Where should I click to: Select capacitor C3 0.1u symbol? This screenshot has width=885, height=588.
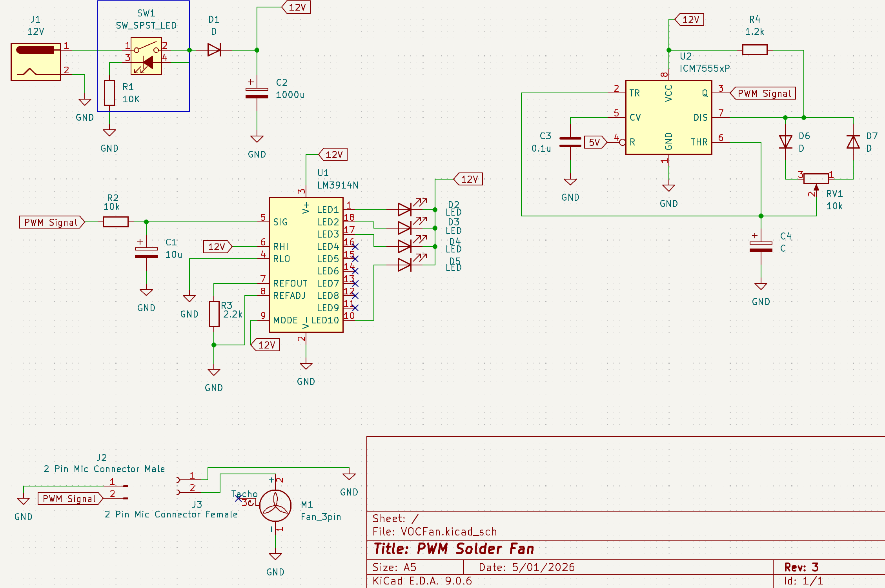pos(570,142)
